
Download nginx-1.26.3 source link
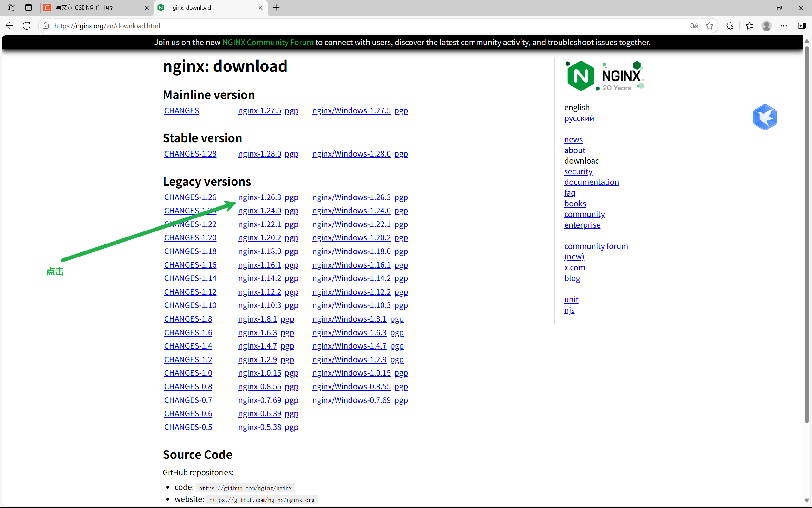click(260, 197)
